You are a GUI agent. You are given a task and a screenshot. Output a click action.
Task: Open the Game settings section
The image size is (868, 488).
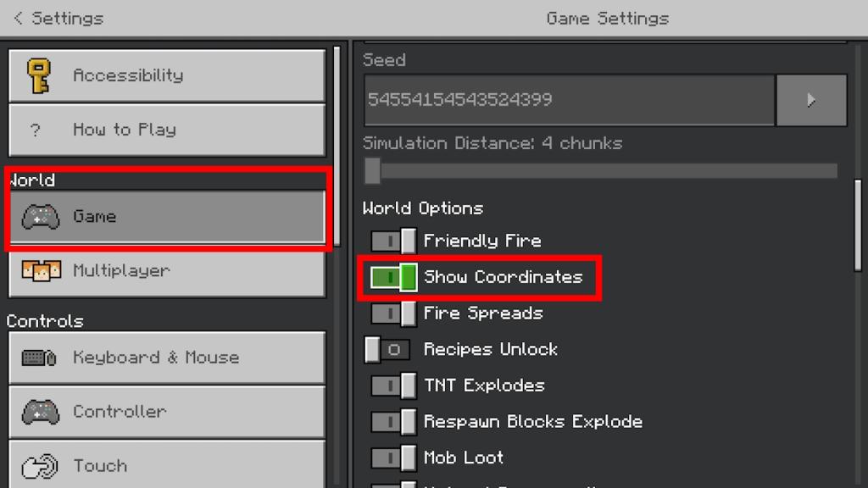click(x=166, y=216)
